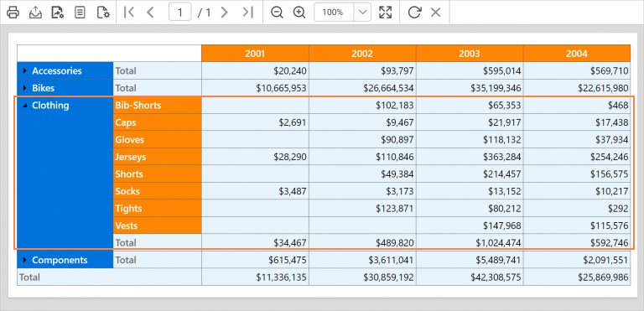This screenshot has height=311, width=644.
Task: Open the 100% zoom dropdown arrow
Action: [x=362, y=13]
